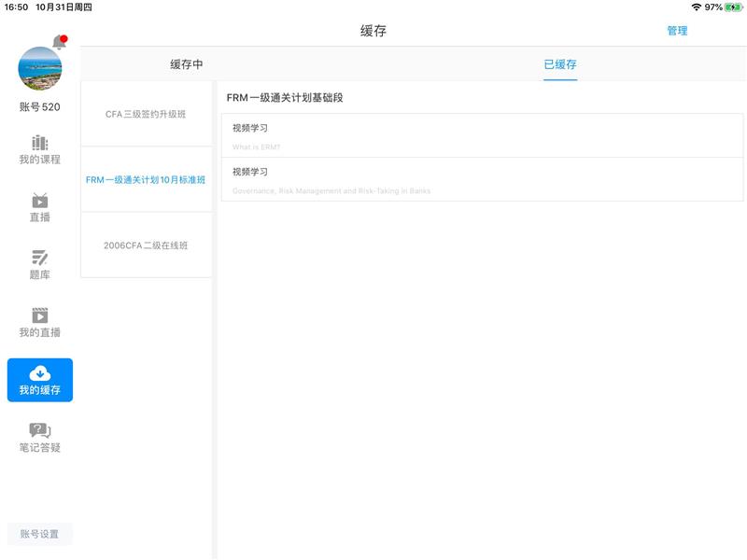Switch to the 缓存中 tab
The height and width of the screenshot is (560, 747).
(186, 64)
